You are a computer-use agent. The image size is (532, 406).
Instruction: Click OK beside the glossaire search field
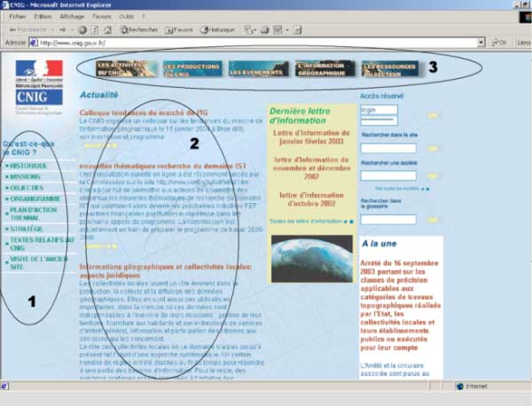(x=433, y=220)
